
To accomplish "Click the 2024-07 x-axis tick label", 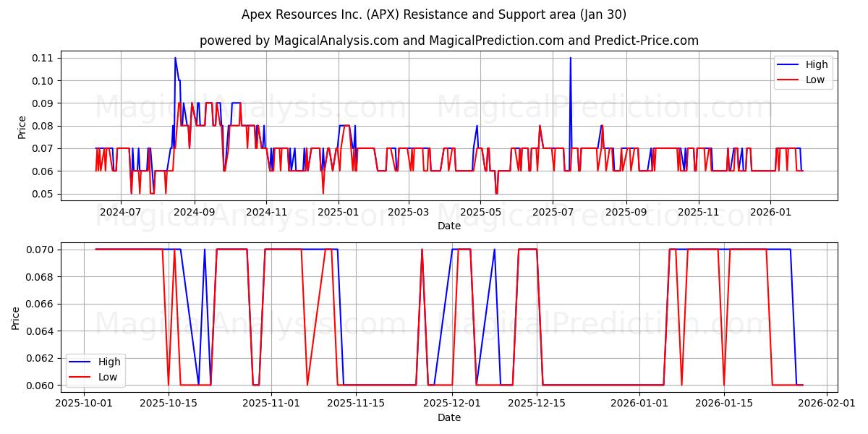I will tap(120, 213).
